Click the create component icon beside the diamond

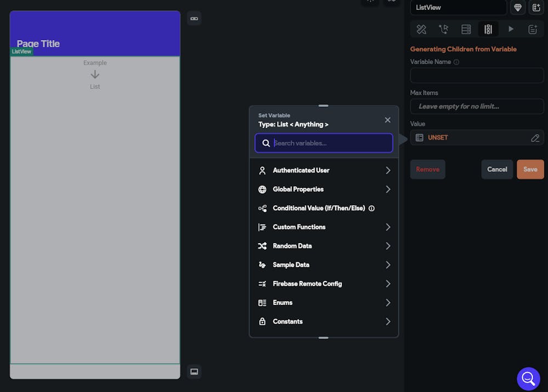tap(536, 8)
